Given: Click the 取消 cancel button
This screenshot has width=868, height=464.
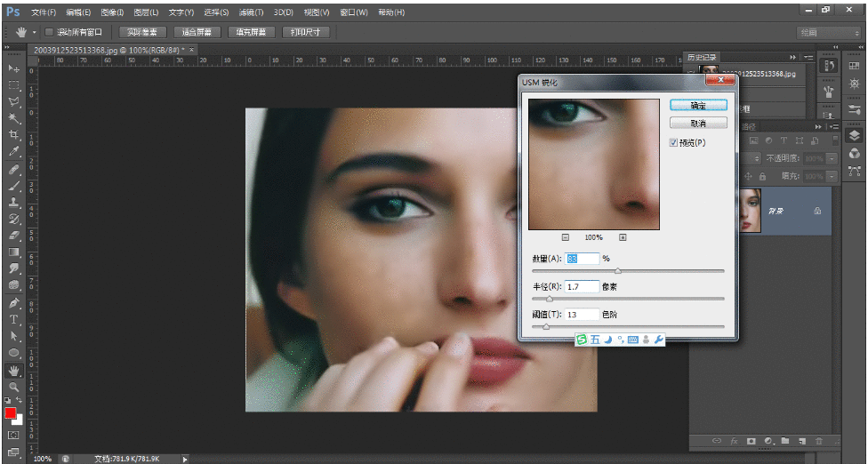Looking at the screenshot, I should point(698,123).
